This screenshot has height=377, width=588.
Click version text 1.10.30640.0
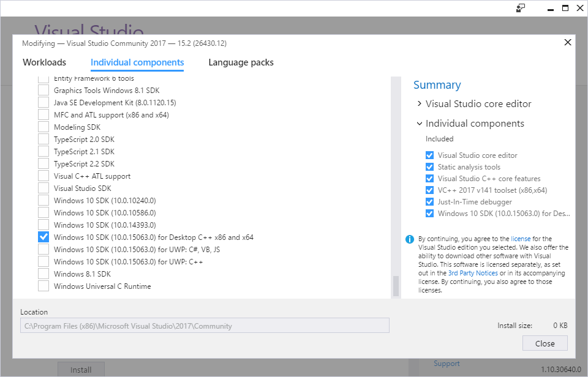[561, 370]
